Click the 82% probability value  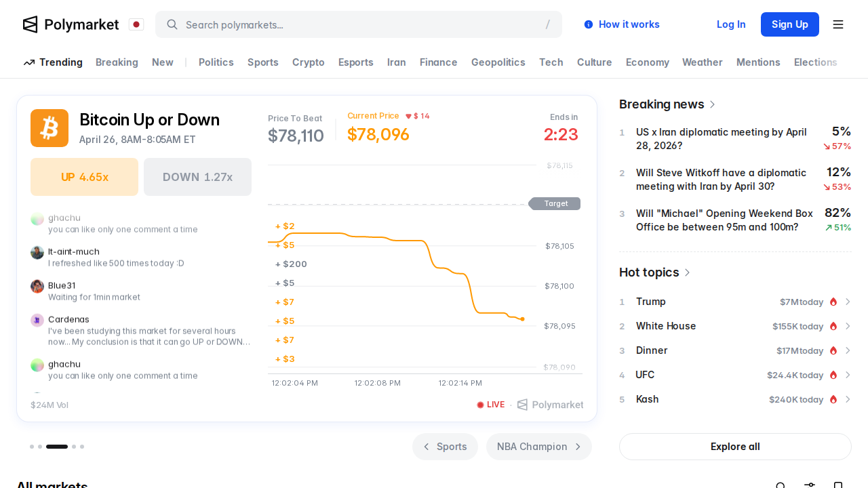pyautogui.click(x=837, y=212)
